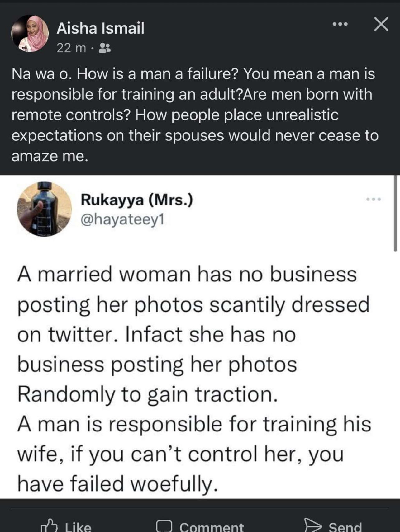
Task: Close the post with the X button
Action: pyautogui.click(x=381, y=24)
